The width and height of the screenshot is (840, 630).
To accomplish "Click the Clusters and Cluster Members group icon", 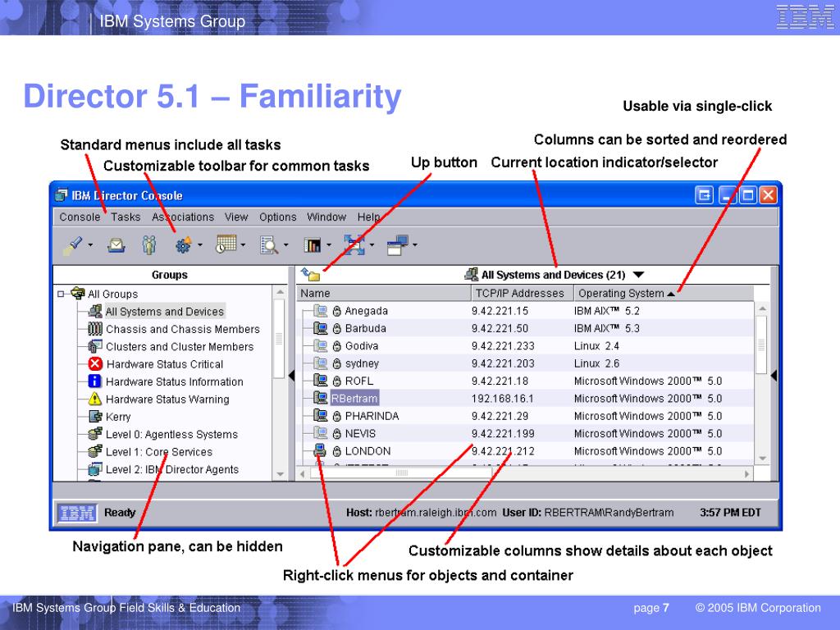I will coord(95,346).
